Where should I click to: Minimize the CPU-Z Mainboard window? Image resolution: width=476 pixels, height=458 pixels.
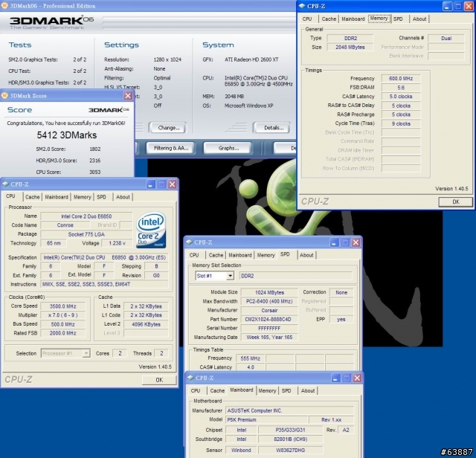[x=335, y=378]
